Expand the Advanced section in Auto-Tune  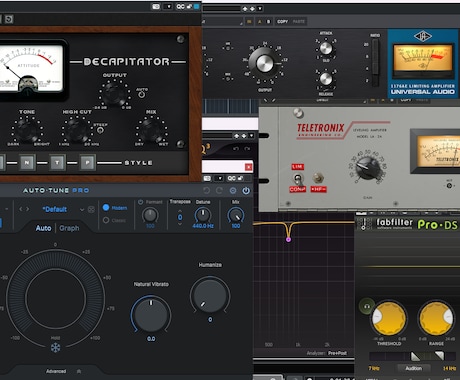(56, 371)
